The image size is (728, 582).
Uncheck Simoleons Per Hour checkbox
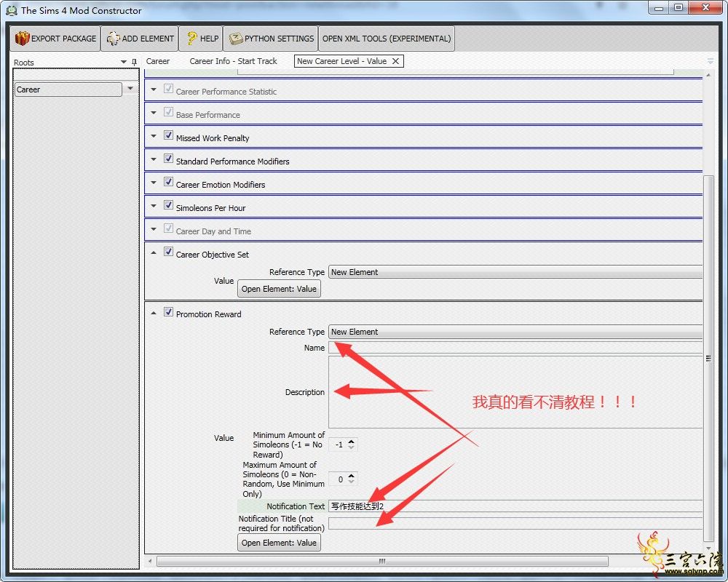click(168, 204)
